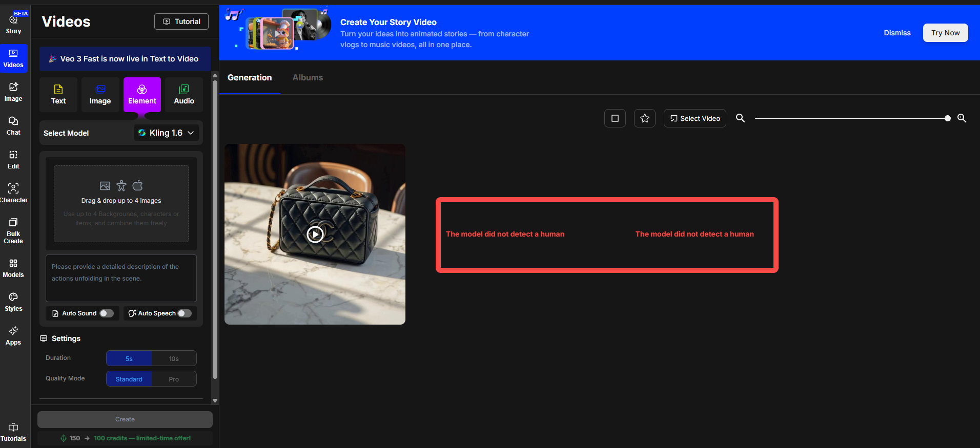Open the Edit section in sidebar
Image resolution: width=980 pixels, height=448 pixels.
click(x=13, y=160)
